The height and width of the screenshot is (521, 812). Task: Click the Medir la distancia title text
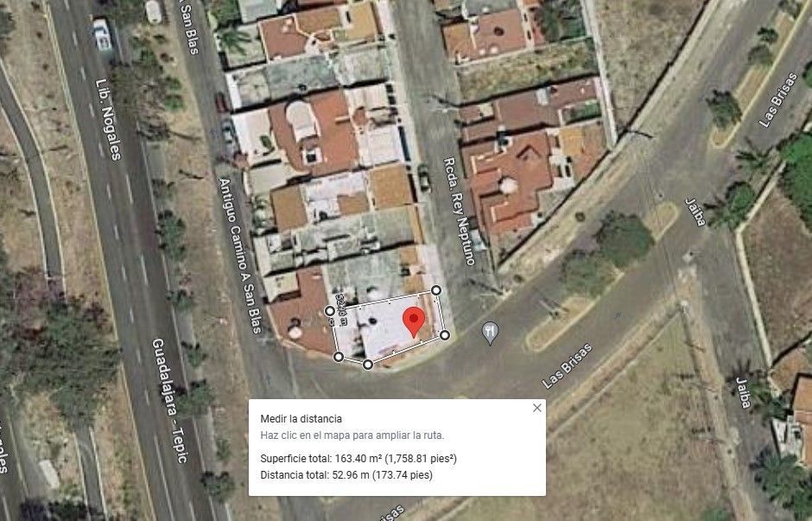pyautogui.click(x=301, y=418)
